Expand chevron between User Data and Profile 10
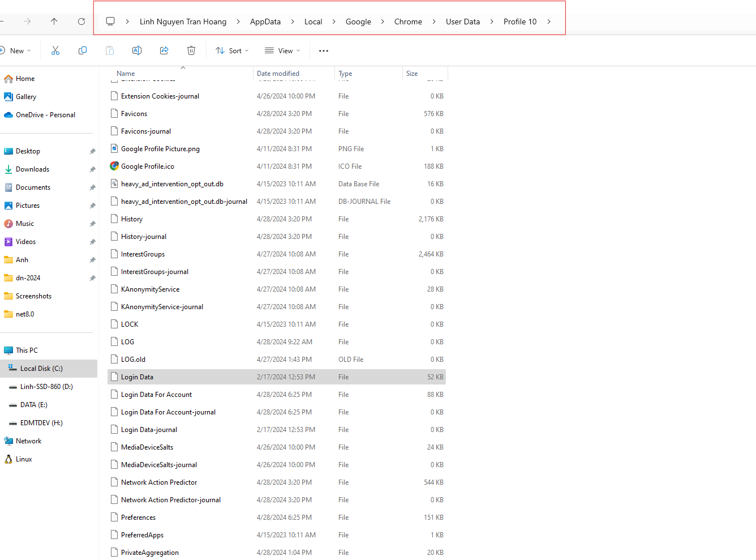 pos(492,22)
